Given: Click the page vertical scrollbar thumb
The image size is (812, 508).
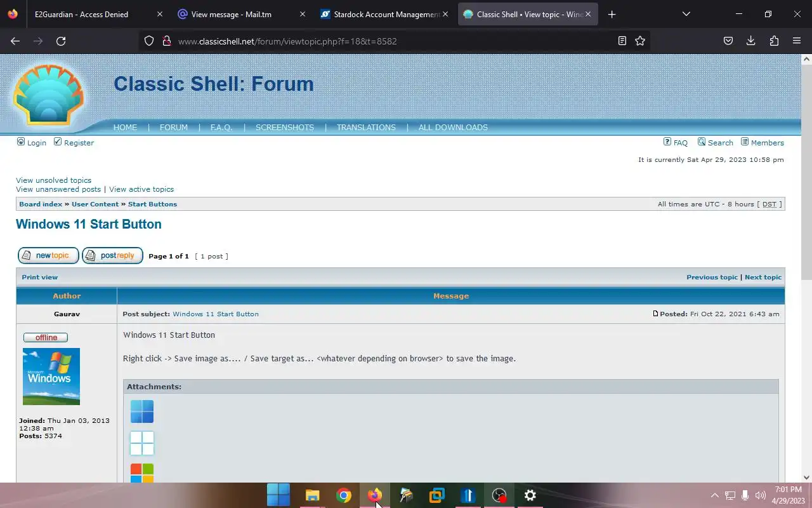Looking at the screenshot, I should (x=806, y=171).
